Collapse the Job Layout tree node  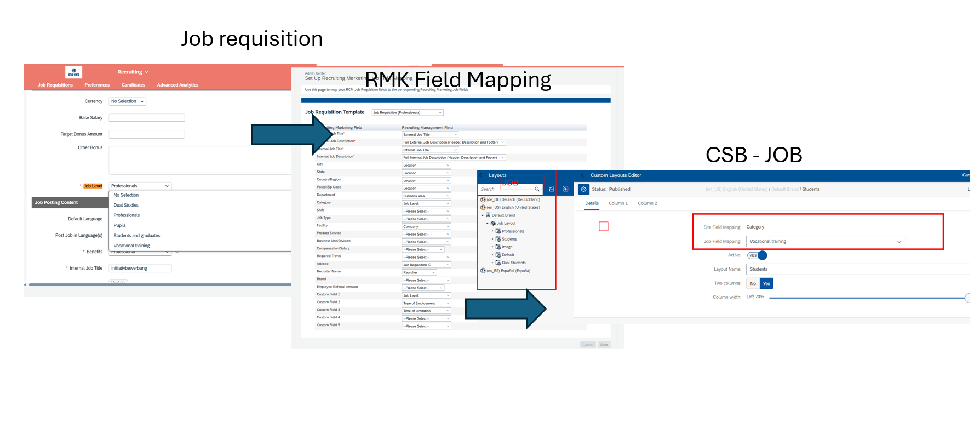pyautogui.click(x=488, y=224)
